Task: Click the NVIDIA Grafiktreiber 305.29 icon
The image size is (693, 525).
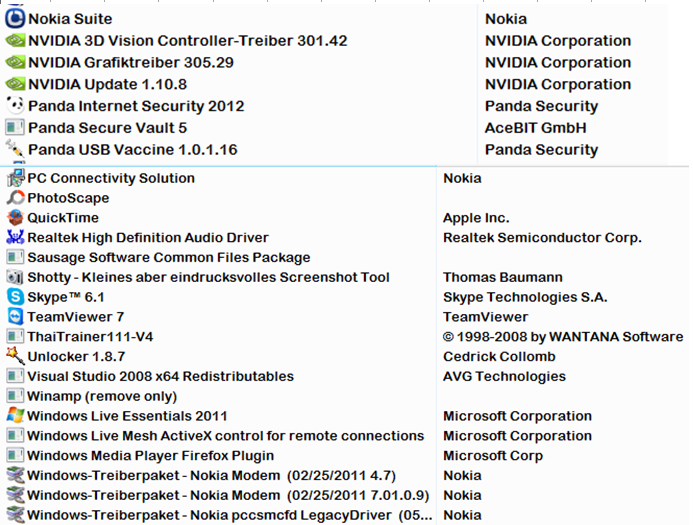Action: pos(15,62)
